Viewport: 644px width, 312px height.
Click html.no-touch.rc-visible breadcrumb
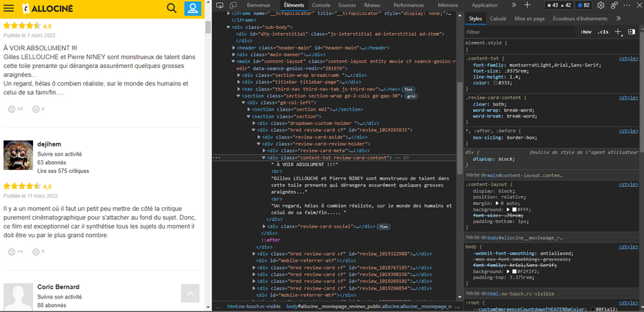[255, 306]
